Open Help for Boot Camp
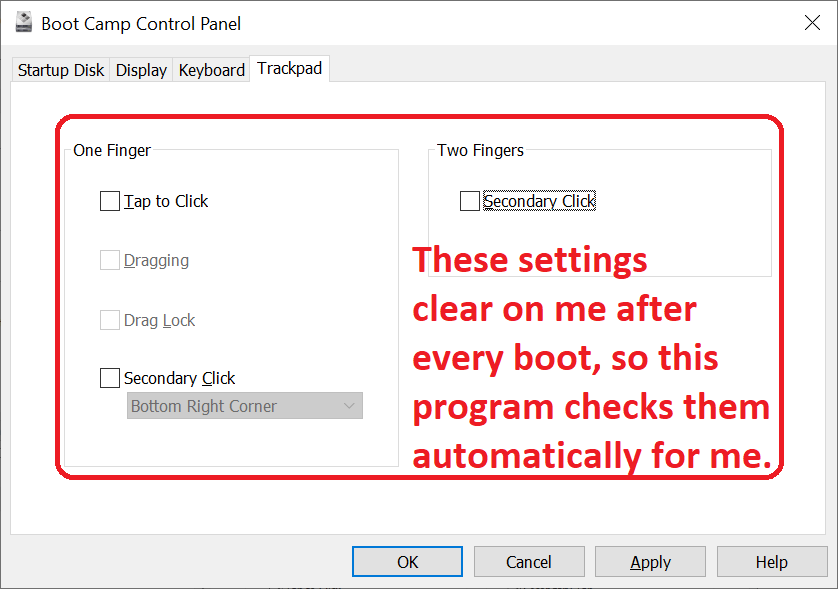The width and height of the screenshot is (838, 589). (x=772, y=562)
